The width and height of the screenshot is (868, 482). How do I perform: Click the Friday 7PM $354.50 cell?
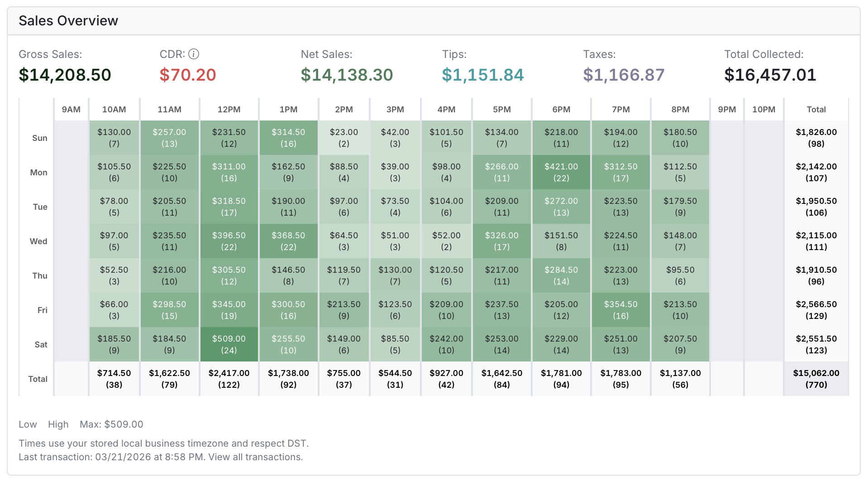620,310
